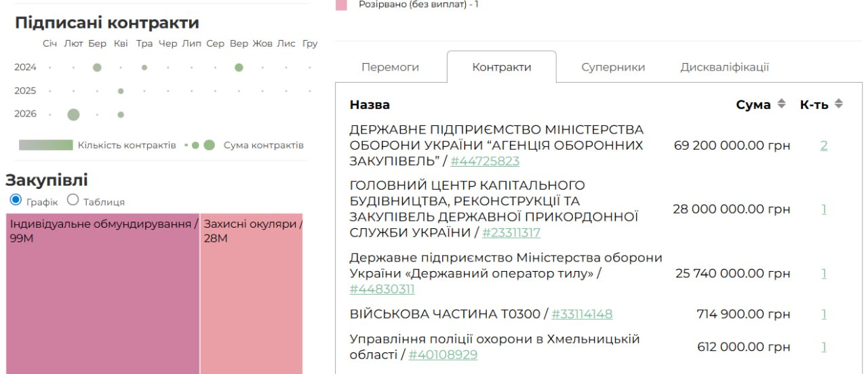The height and width of the screenshot is (374, 868).
Task: Select the Контракти tab
Action: point(502,67)
